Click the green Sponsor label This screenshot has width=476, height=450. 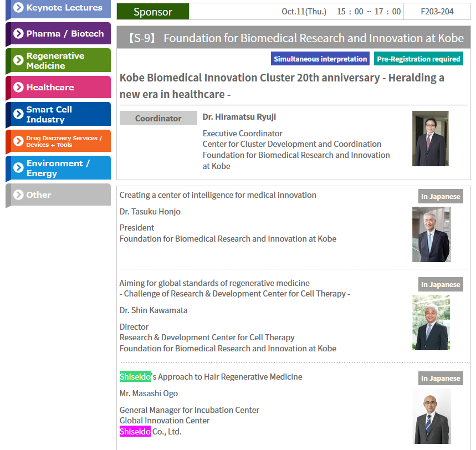153,12
